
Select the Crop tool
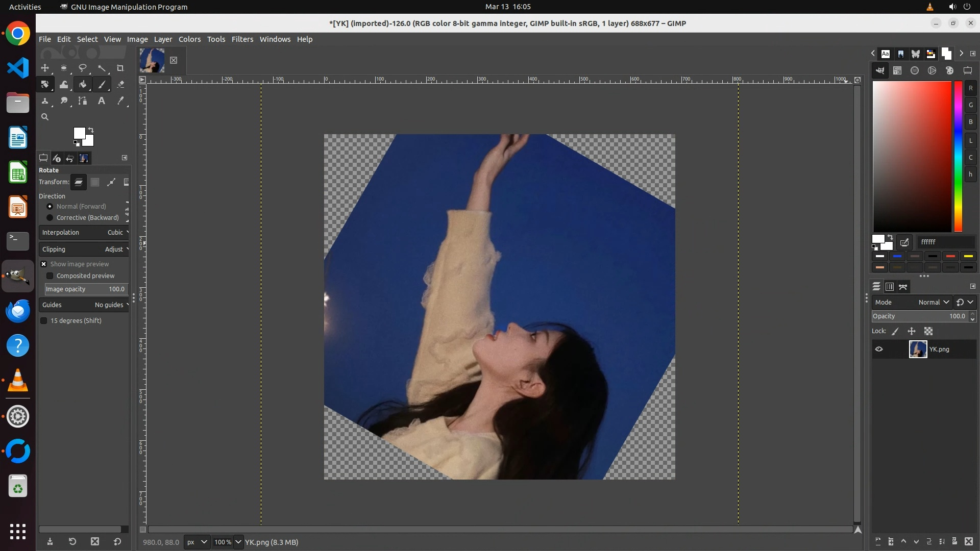(x=120, y=68)
